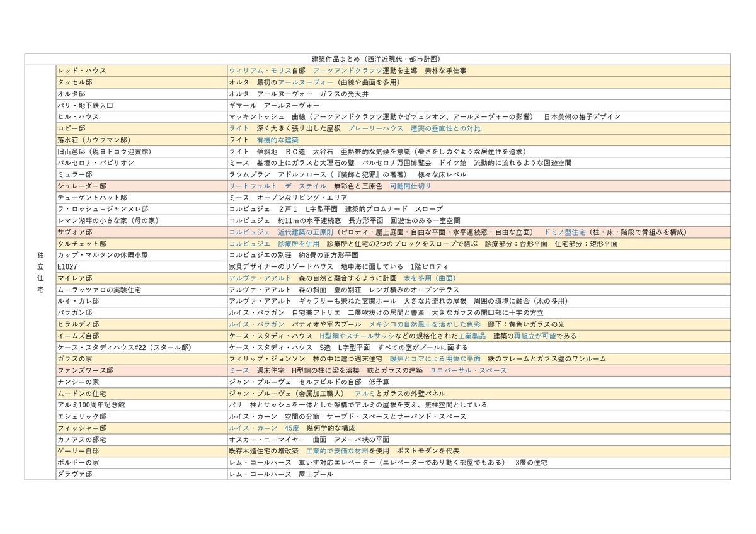This screenshot has height=534, width=756.
Task: Click description ルイス・カーン 空間の分節
Action: pos(479,416)
